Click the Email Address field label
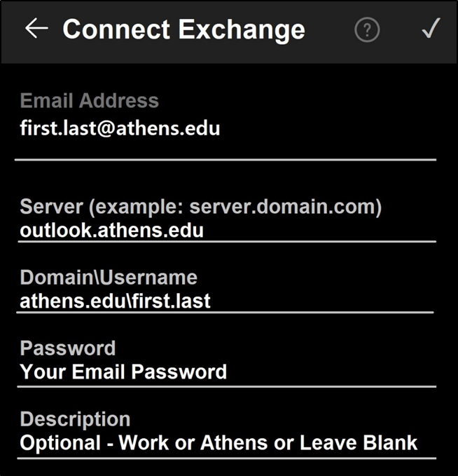This screenshot has width=458, height=476. 90,101
